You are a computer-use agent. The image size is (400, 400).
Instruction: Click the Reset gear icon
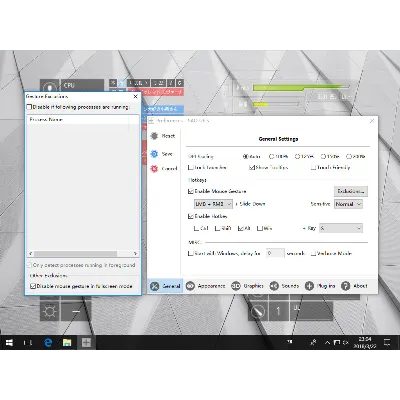coord(154,136)
